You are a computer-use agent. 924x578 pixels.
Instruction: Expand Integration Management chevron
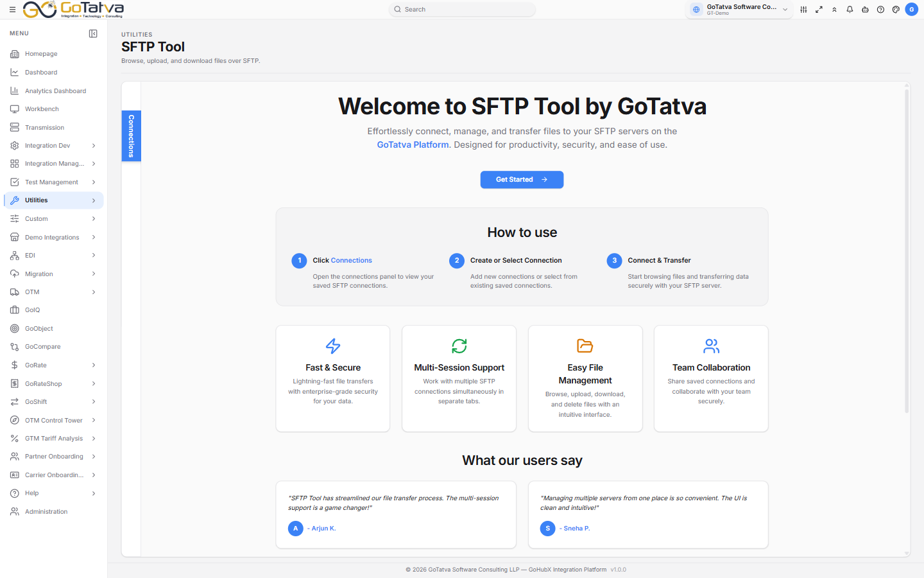[x=94, y=164]
